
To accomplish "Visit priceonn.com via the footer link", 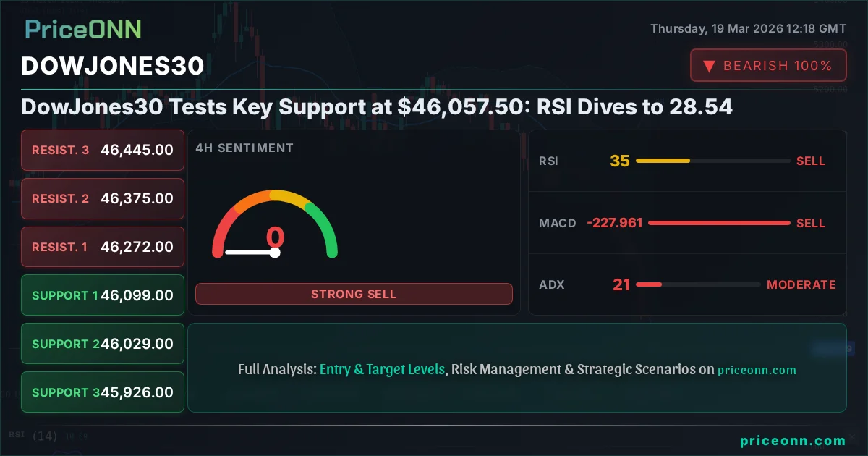I will click(791, 440).
